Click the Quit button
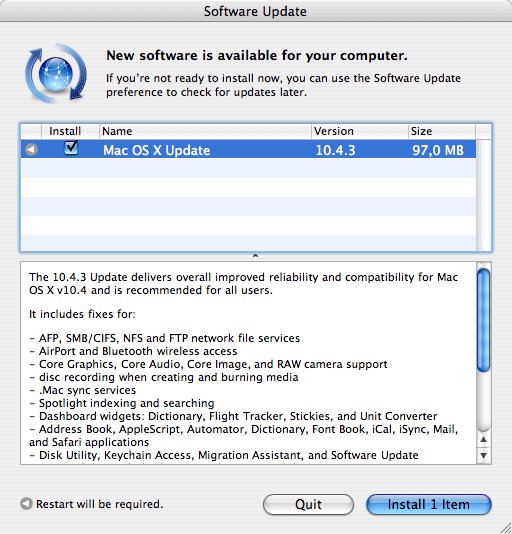The width and height of the screenshot is (512, 534). [308, 504]
